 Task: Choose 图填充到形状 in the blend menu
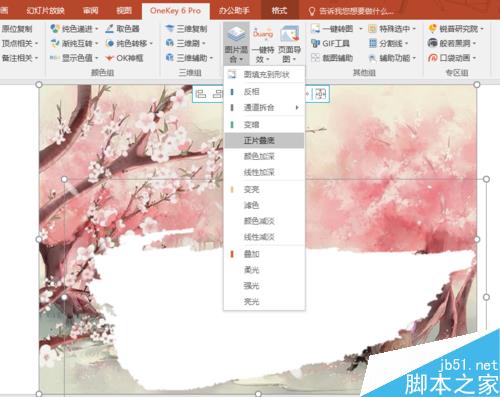[x=264, y=75]
